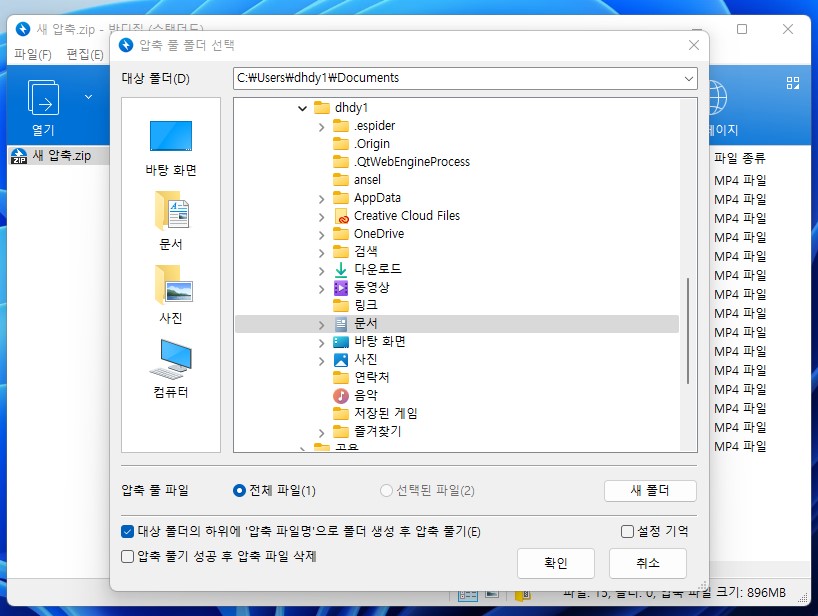
Task: Click the 열기 open icon in Bandizip toolbar
Action: (43, 98)
